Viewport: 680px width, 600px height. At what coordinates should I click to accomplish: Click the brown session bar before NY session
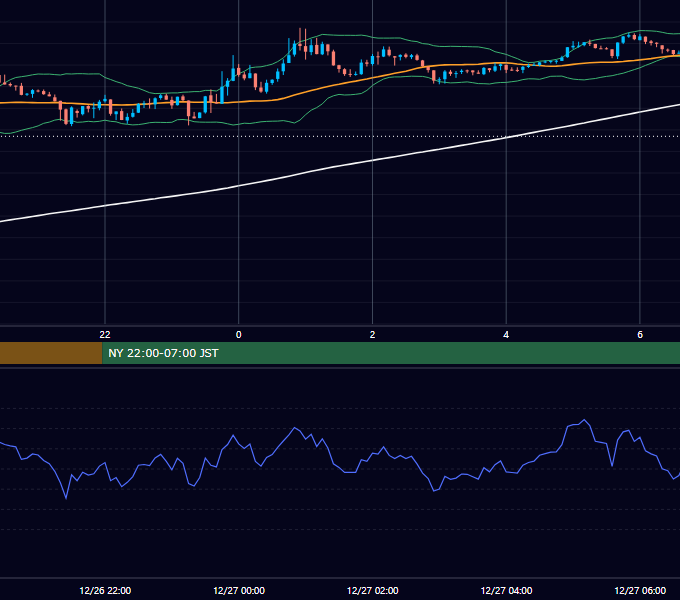click(51, 353)
